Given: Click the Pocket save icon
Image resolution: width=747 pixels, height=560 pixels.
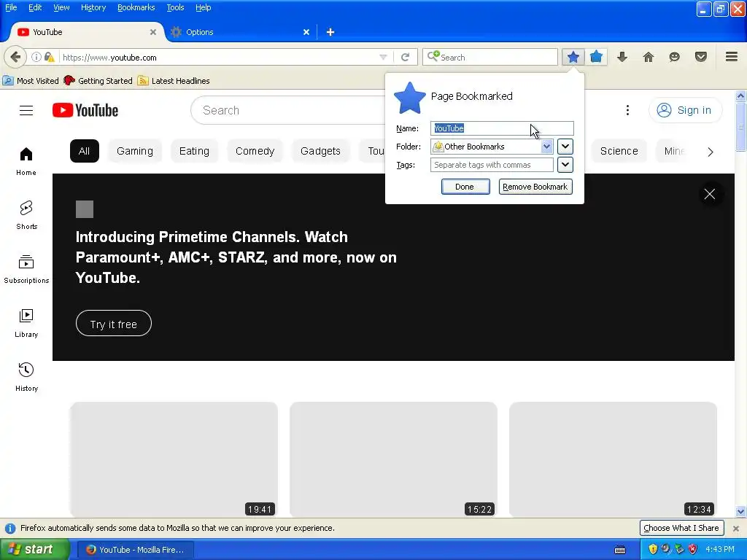Looking at the screenshot, I should pyautogui.click(x=701, y=57).
